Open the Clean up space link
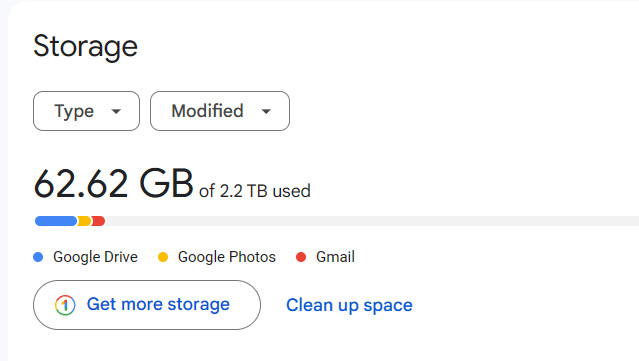The width and height of the screenshot is (639, 361). point(349,305)
